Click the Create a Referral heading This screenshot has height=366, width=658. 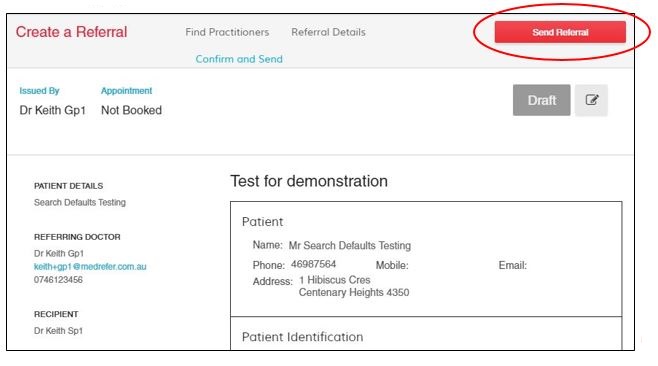[71, 32]
